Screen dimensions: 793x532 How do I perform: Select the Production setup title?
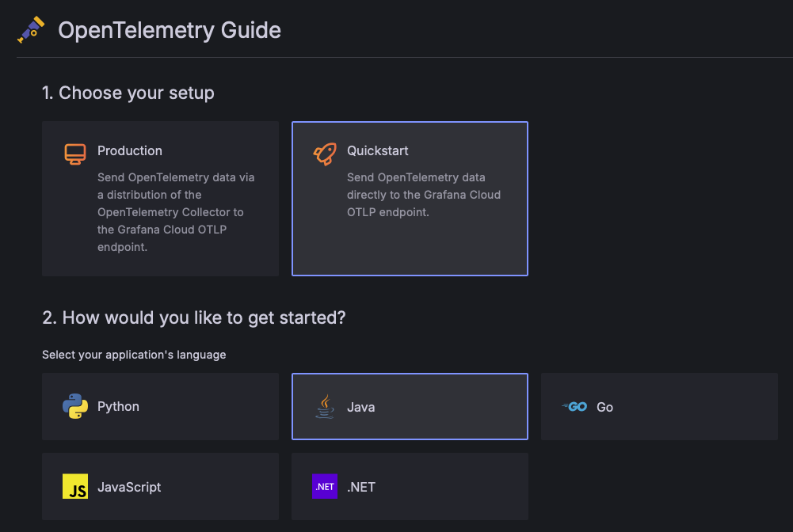point(130,150)
